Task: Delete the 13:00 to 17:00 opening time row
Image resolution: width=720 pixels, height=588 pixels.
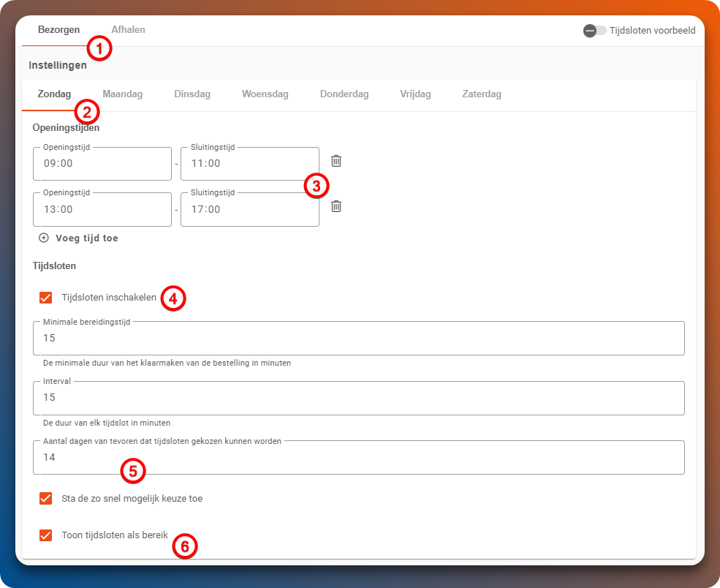Action: click(x=336, y=206)
